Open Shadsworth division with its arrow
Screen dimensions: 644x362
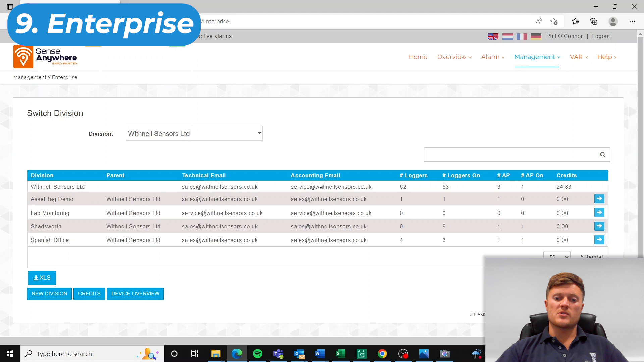click(x=599, y=226)
